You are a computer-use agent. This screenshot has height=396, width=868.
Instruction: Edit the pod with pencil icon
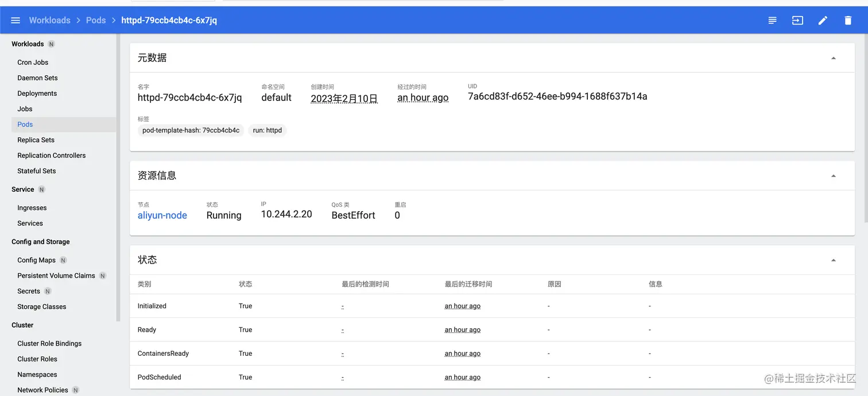823,20
